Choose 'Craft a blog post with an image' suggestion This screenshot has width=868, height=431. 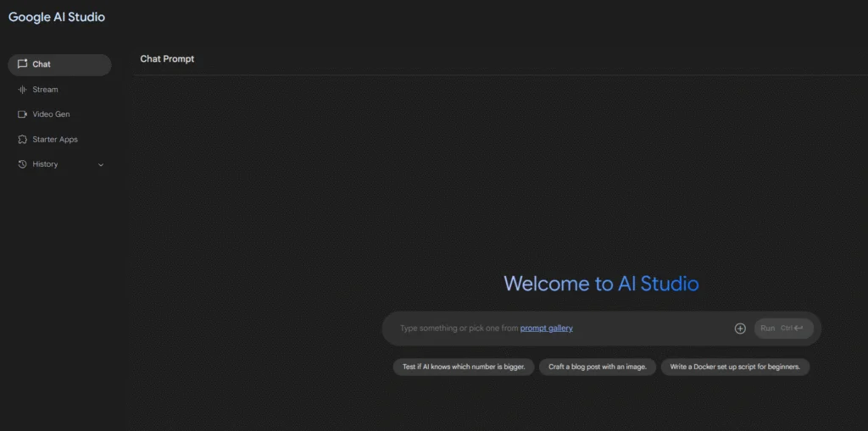(x=598, y=367)
